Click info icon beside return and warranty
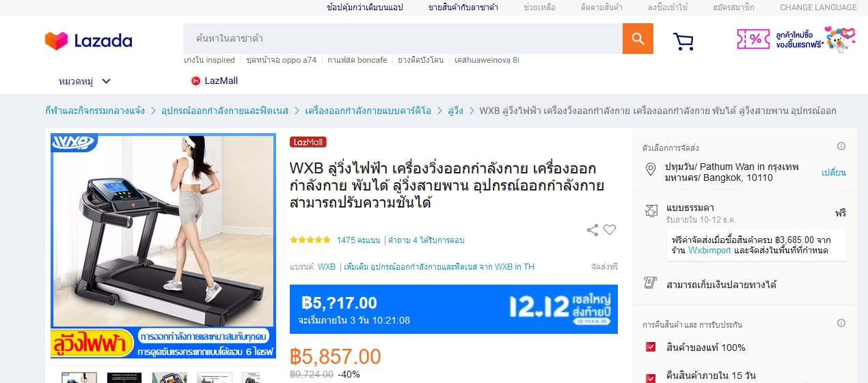The height and width of the screenshot is (383, 868). pyautogui.click(x=841, y=323)
